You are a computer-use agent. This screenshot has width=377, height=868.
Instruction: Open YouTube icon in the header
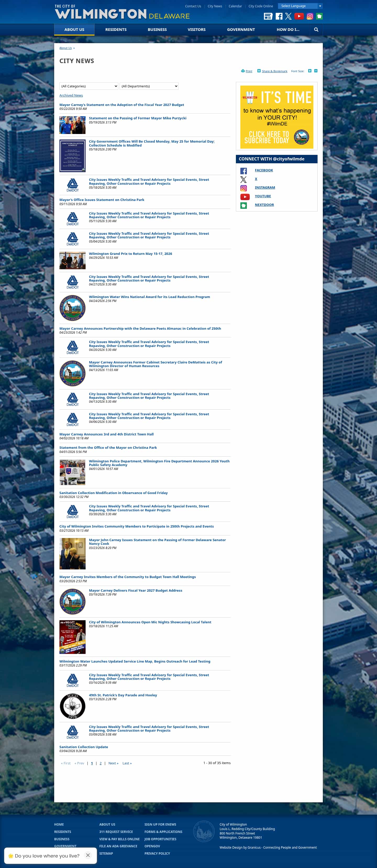(x=299, y=16)
